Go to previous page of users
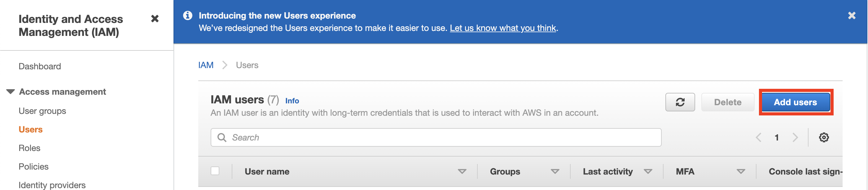This screenshot has width=868, height=190. (758, 137)
